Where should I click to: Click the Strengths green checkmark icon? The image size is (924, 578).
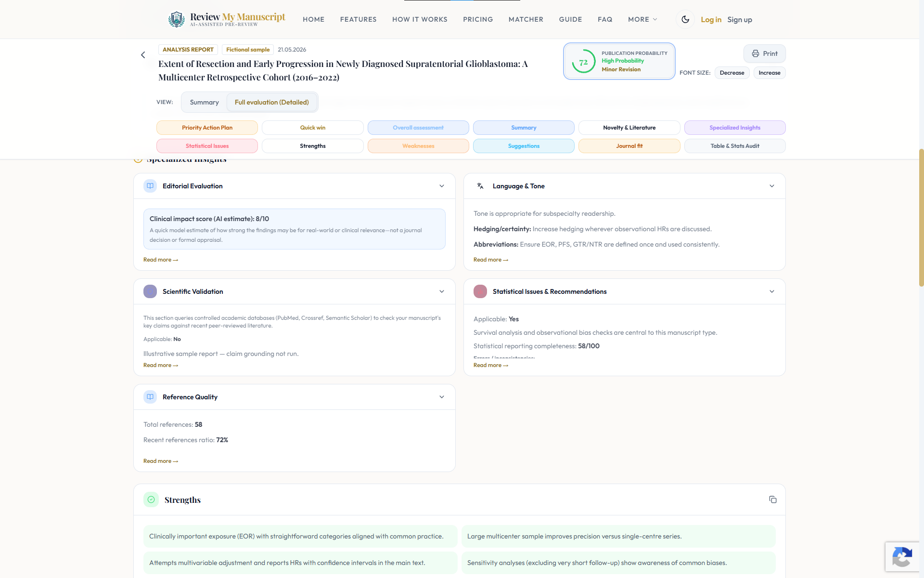click(151, 499)
